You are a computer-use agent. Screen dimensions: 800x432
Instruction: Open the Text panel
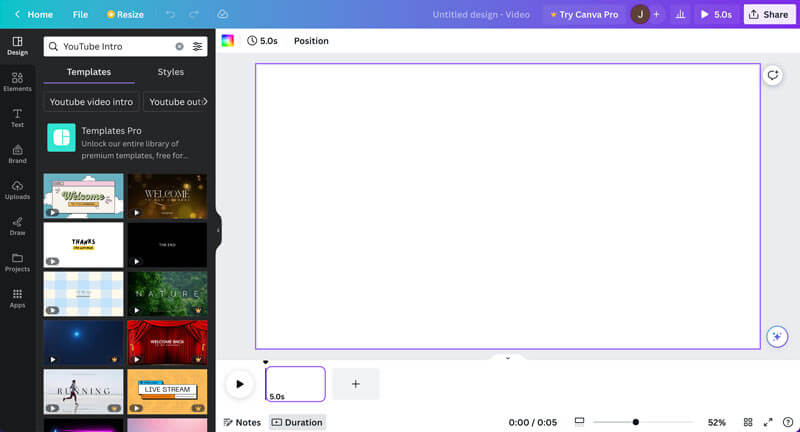17,118
